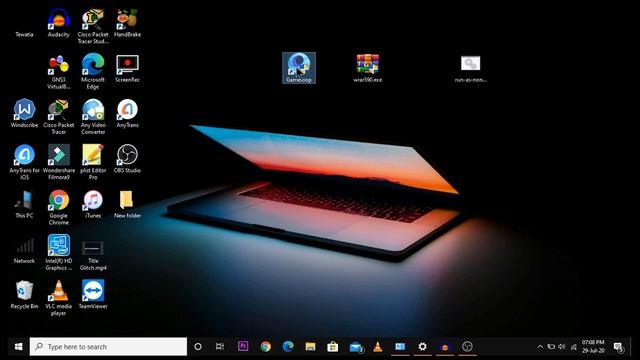Select the Network desktop icon
The width and height of the screenshot is (640, 360).
click(24, 250)
